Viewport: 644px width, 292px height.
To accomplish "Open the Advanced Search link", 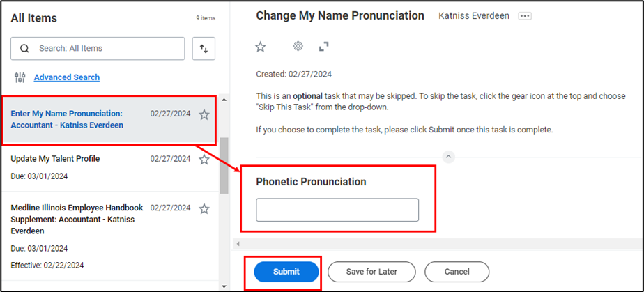I will click(67, 77).
